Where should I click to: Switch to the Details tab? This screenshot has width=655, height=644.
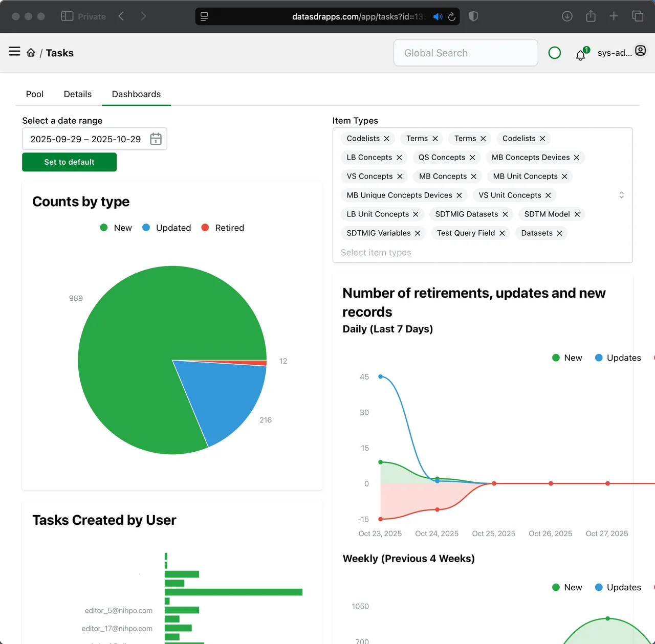pyautogui.click(x=77, y=94)
